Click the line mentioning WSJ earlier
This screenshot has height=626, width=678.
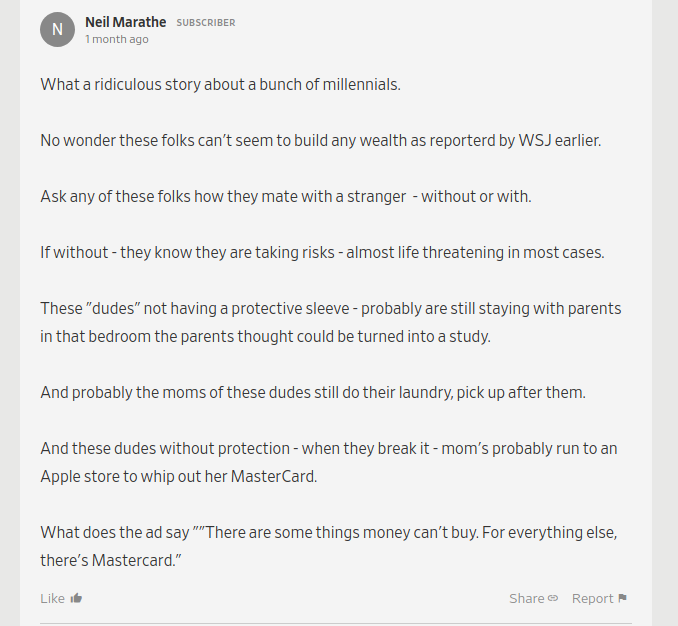click(x=321, y=141)
